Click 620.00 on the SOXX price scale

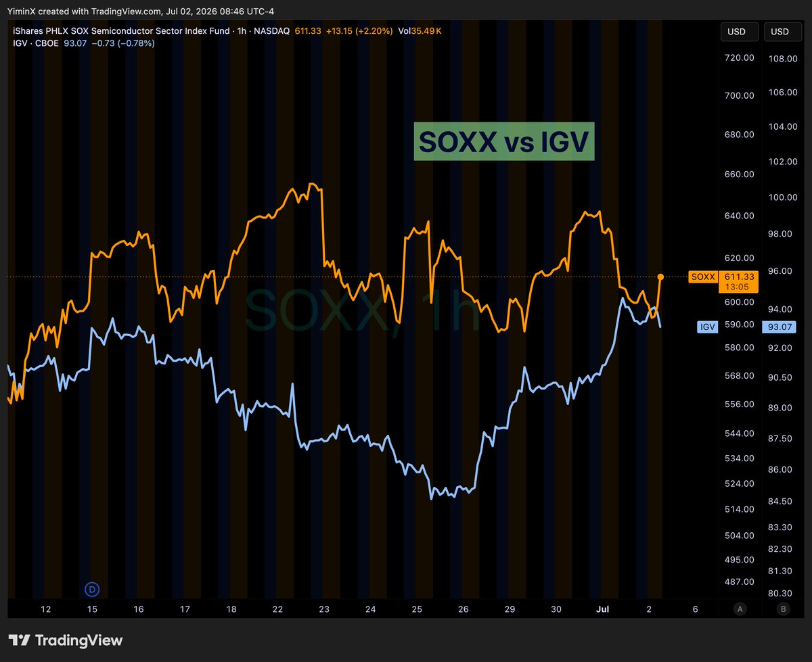[x=739, y=258]
